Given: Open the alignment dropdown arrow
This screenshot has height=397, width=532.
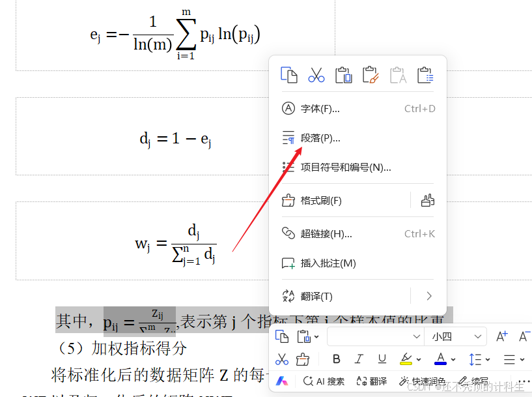Looking at the screenshot, I should (x=522, y=359).
